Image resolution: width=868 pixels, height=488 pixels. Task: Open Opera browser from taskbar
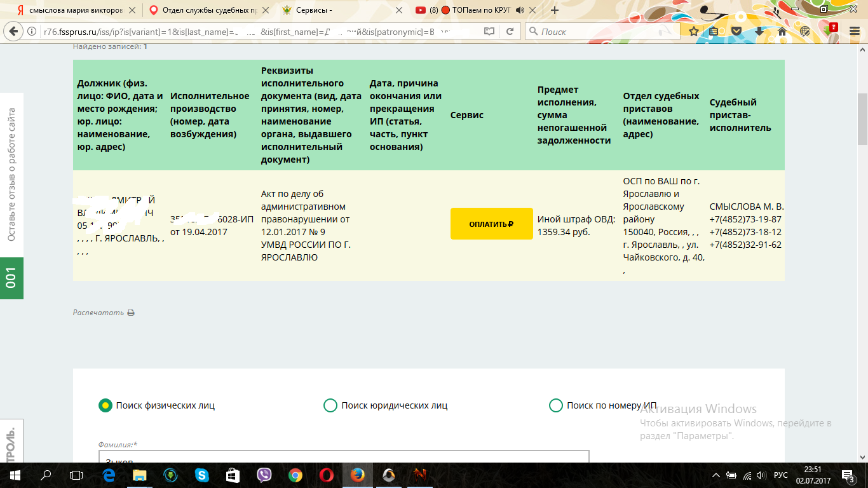pos(327,475)
